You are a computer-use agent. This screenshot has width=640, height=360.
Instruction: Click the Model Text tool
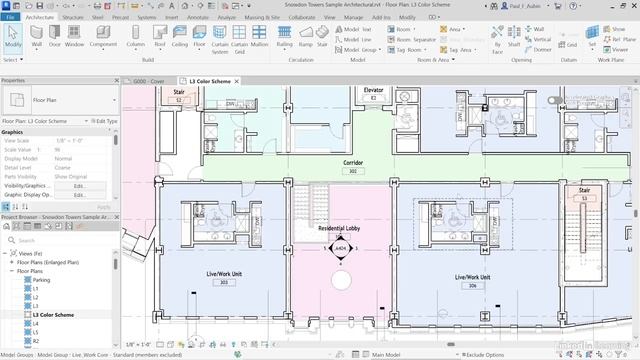point(353,29)
